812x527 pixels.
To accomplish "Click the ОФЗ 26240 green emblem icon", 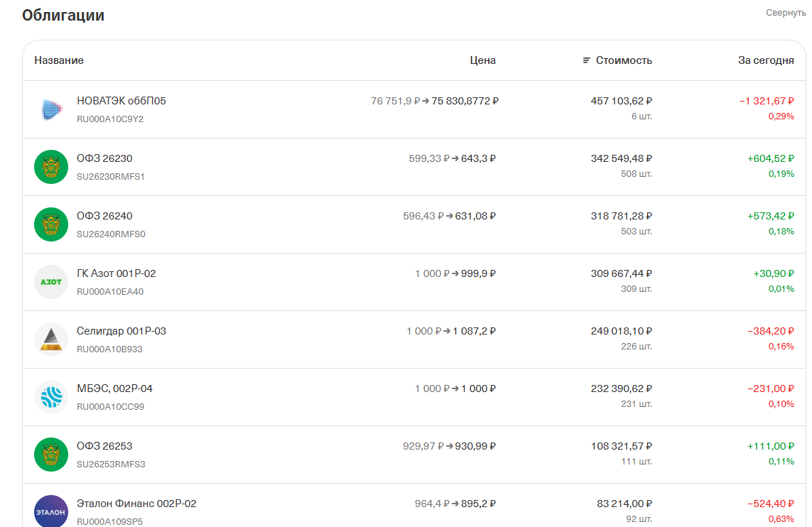I will click(x=51, y=224).
